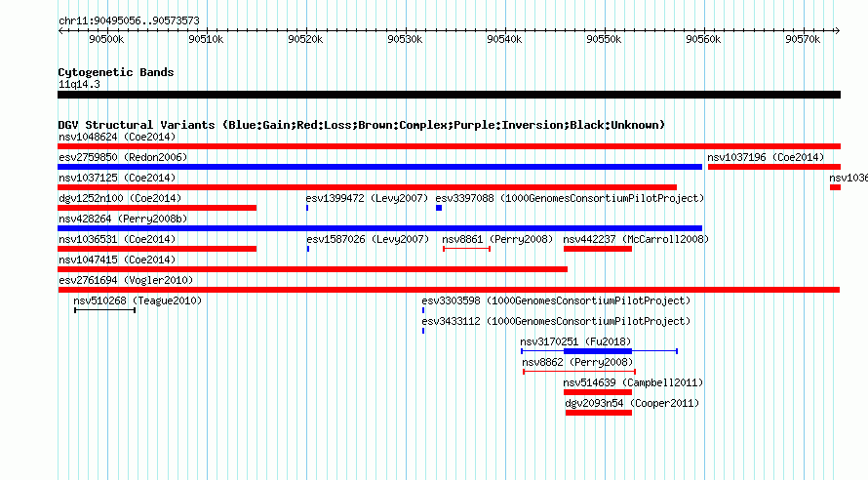Open nsv442237 (McCarroll2008) variant label
Screen dimensions: 868x480
[636, 239]
